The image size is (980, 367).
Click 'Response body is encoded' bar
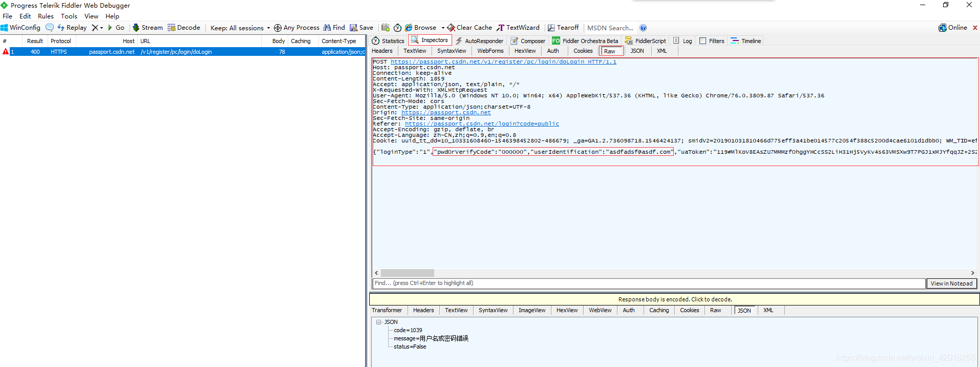(674, 299)
